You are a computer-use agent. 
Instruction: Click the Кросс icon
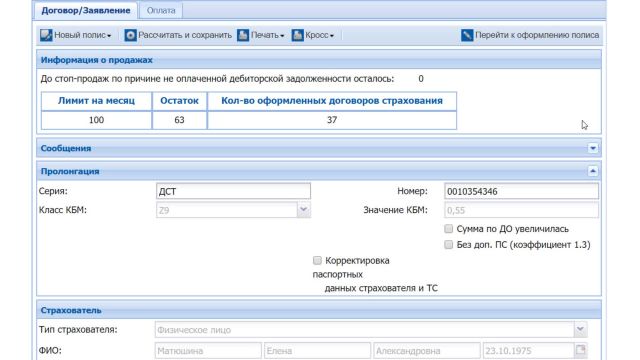(298, 35)
